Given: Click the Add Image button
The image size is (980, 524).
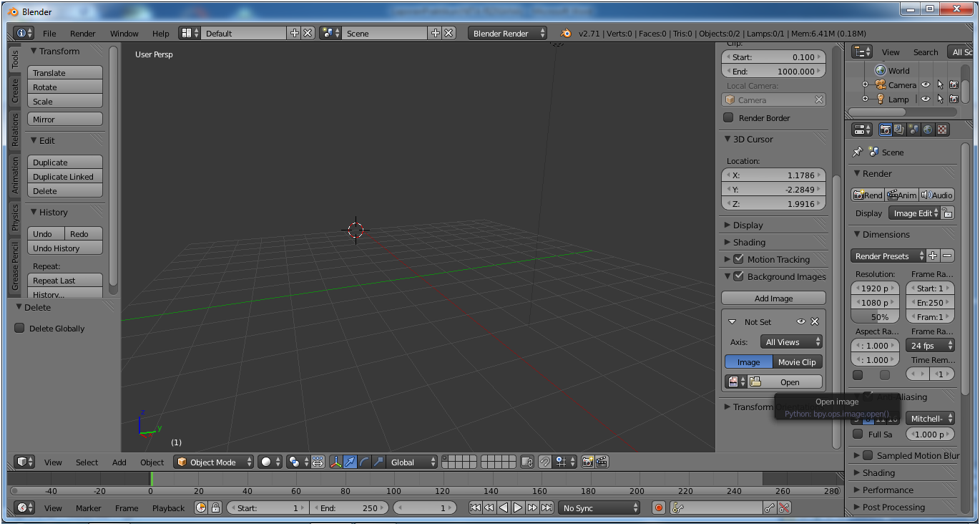Looking at the screenshot, I should coord(773,299).
